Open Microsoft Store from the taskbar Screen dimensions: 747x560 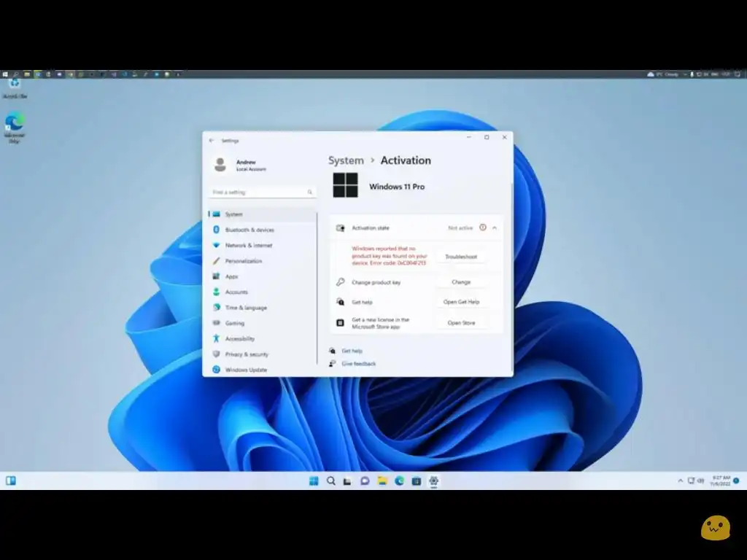coord(417,481)
